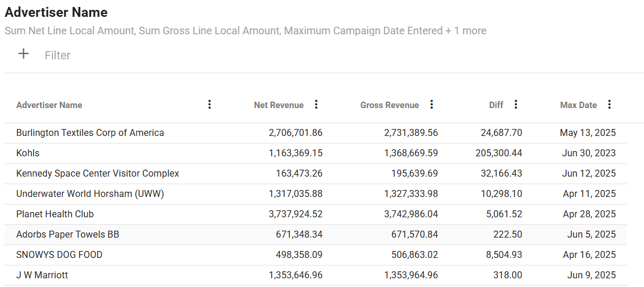
Task: Click the SNOWYS DOG FOOD row
Action: pyautogui.click(x=59, y=255)
